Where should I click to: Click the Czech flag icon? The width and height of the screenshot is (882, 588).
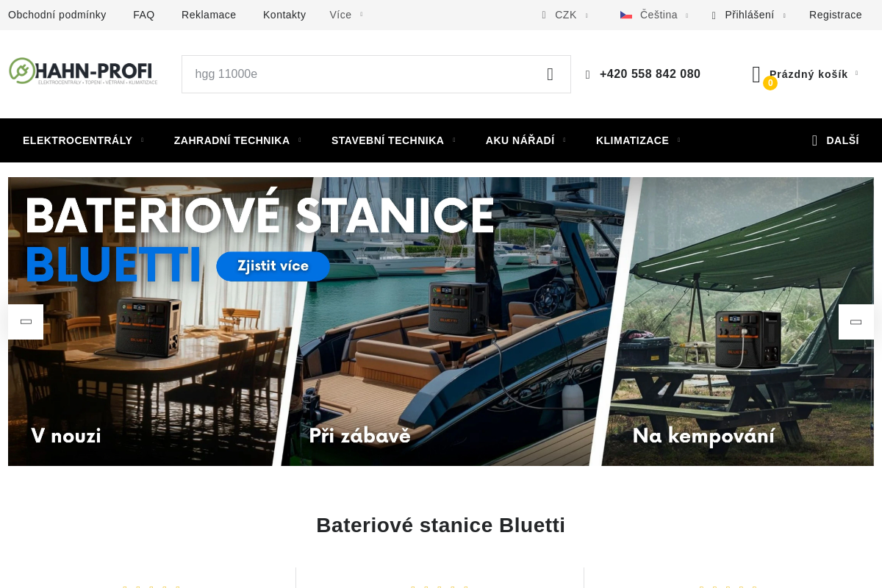(626, 15)
